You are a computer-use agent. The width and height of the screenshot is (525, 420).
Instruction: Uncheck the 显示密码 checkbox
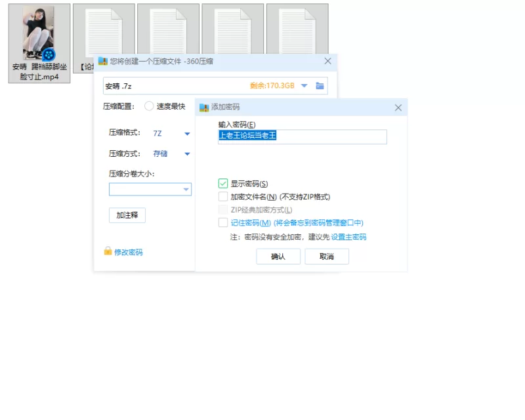pos(223,184)
